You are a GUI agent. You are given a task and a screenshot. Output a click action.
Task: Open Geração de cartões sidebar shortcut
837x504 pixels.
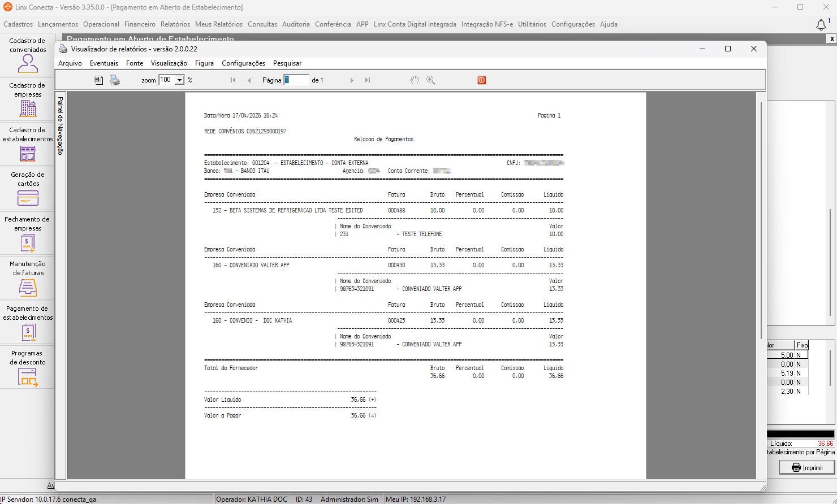(x=27, y=188)
